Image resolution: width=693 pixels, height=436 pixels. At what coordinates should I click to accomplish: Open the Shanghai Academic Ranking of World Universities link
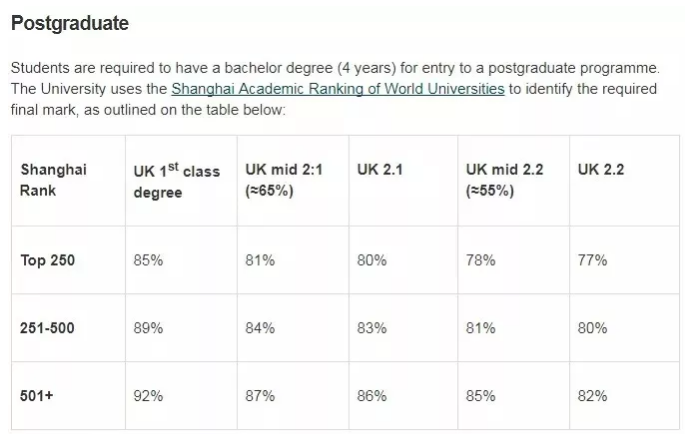pos(337,89)
